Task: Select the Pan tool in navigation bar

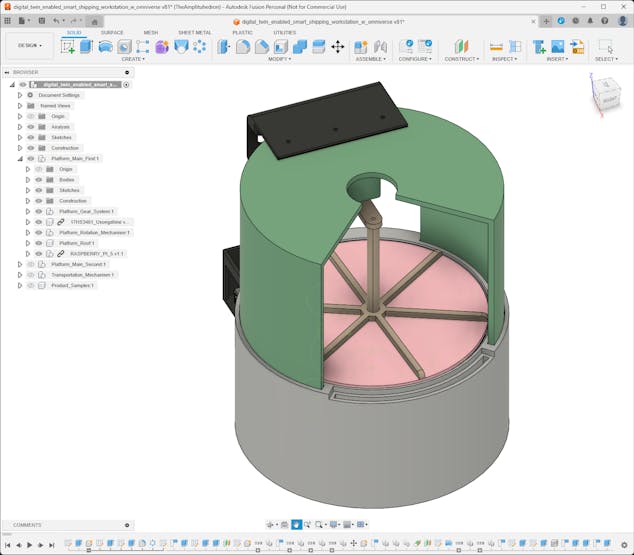Action: 296,524
